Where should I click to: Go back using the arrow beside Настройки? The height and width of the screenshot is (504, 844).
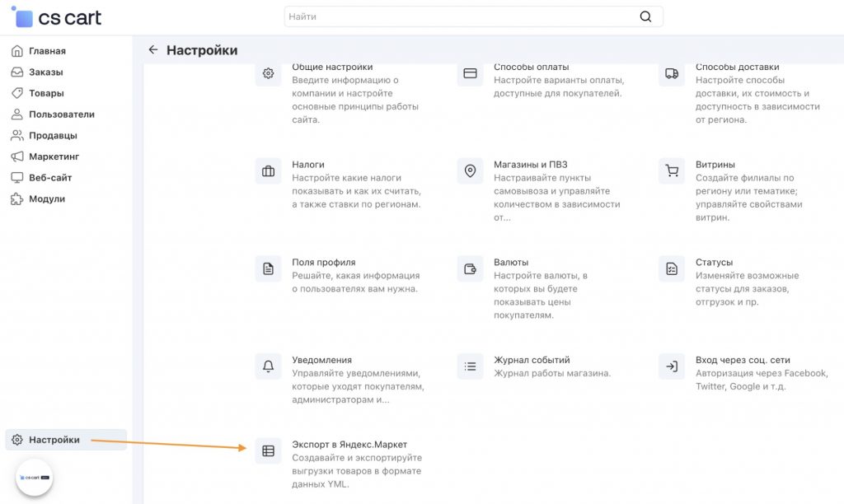coord(152,50)
